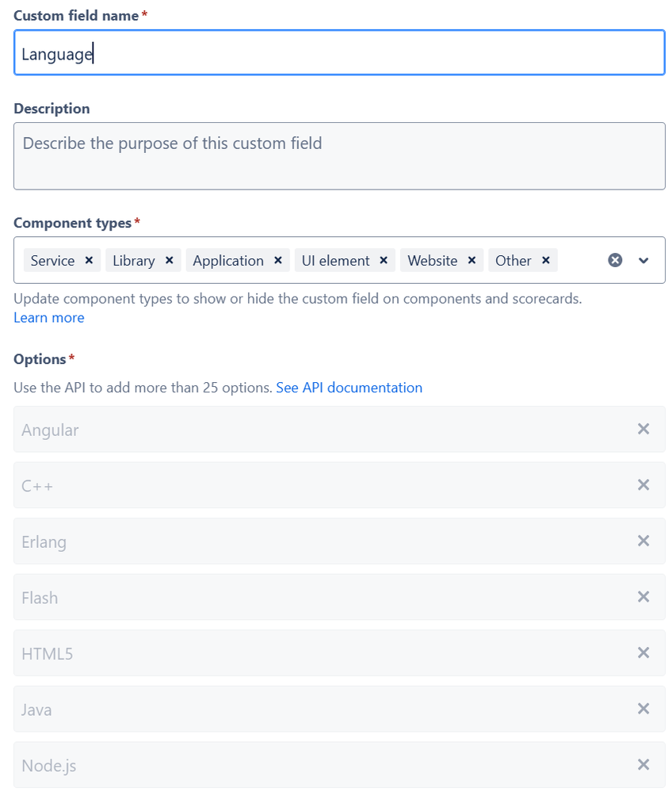
Task: Delete the Flash option
Action: [x=643, y=596]
